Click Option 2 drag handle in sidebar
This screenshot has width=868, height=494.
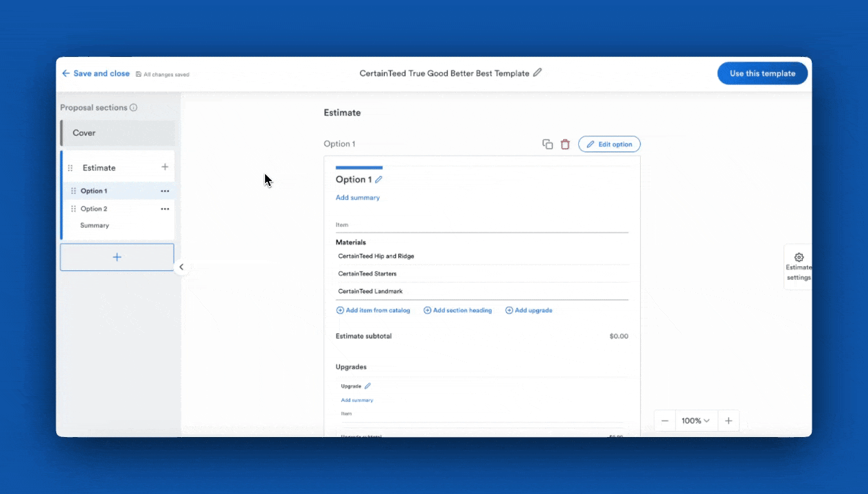[73, 209]
